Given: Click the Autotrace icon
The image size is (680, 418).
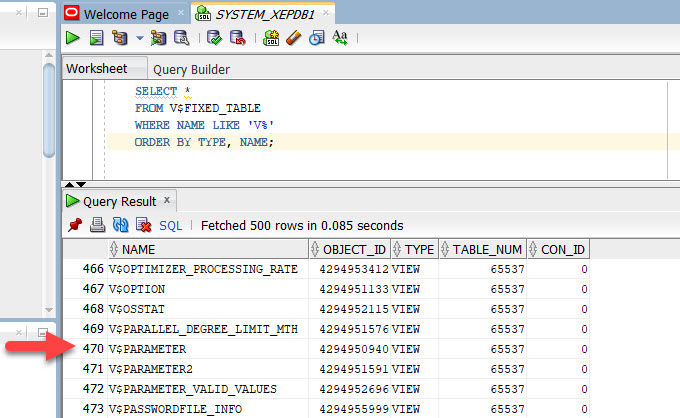Looking at the screenshot, I should click(x=158, y=38).
